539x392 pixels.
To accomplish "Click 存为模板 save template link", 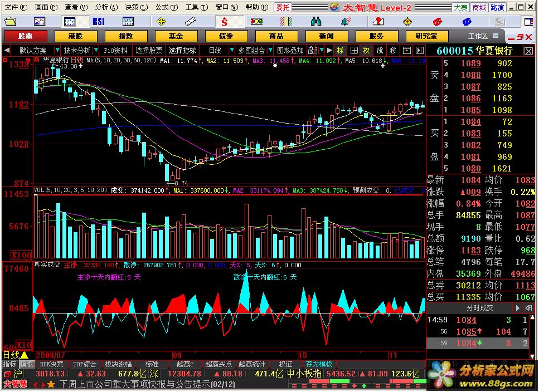I will (x=318, y=364).
